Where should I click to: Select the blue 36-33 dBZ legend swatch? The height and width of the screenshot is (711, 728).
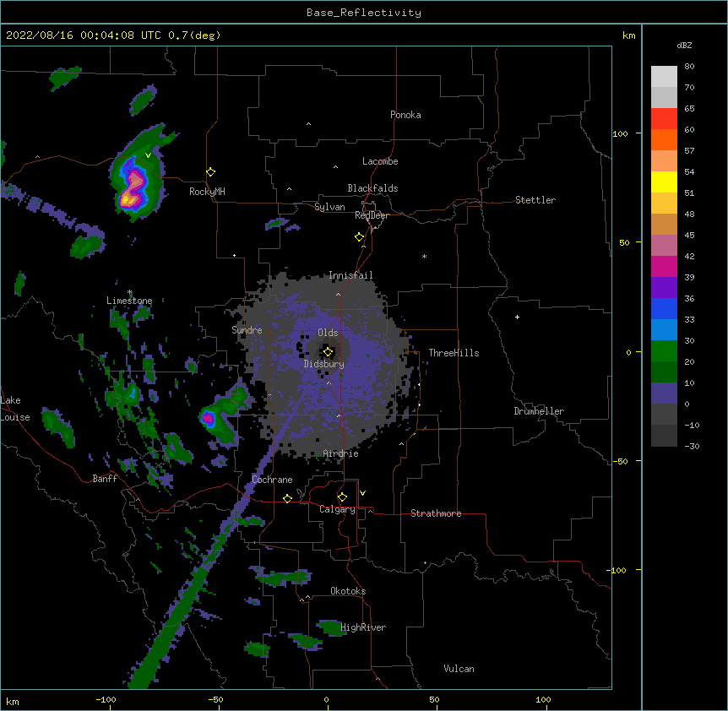664,308
